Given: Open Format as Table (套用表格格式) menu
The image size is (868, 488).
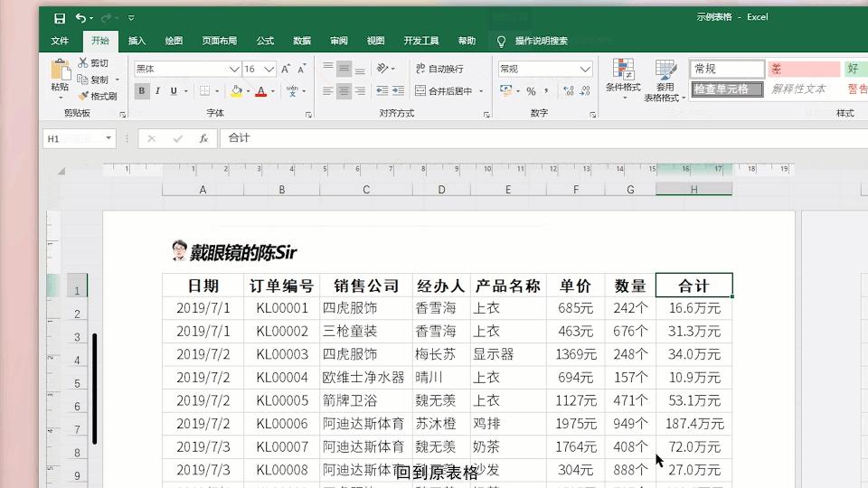Looking at the screenshot, I should (x=665, y=80).
